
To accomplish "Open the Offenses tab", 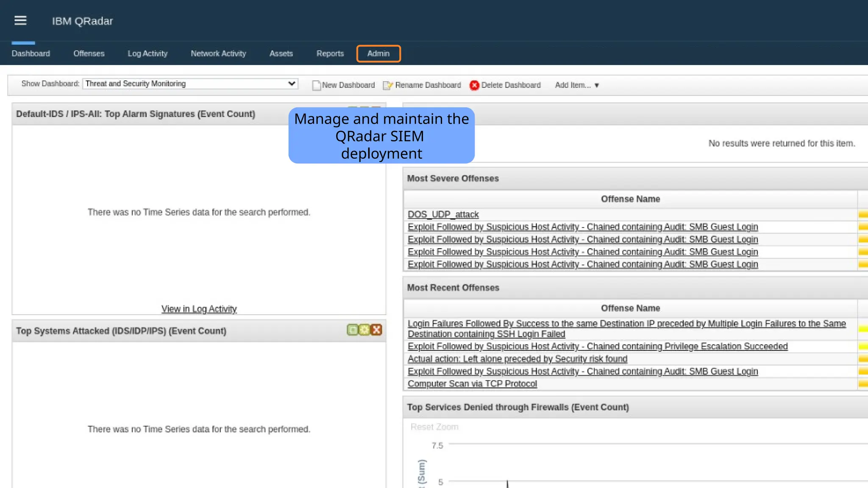I will 89,54.
